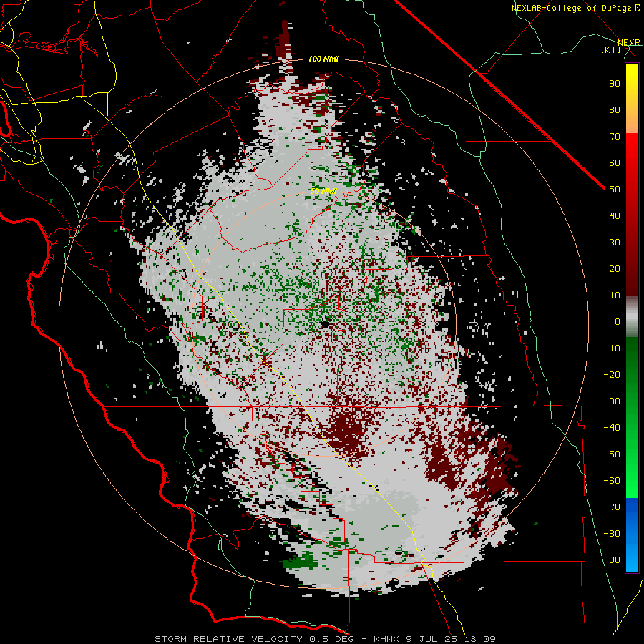The image size is (644, 644).
Task: Click the blue bottom color bar segment
Action: (x=632, y=535)
